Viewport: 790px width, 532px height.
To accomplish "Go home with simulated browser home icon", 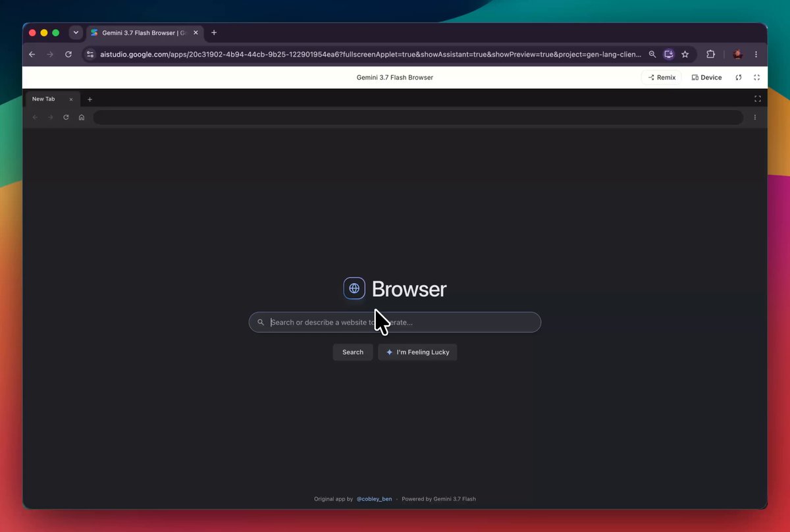I will (82, 117).
